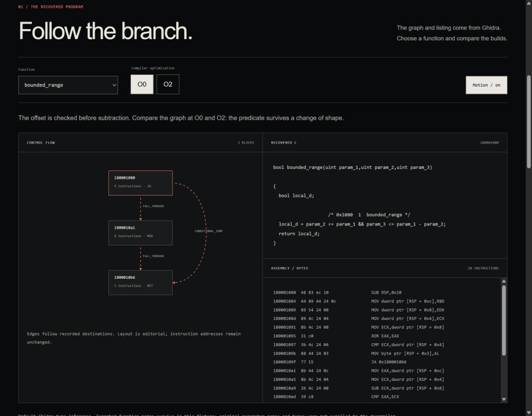Click 'SUB ECX,dword ptr [RSP + 0x8]'
This screenshot has width=532, height=416.
(407, 388)
